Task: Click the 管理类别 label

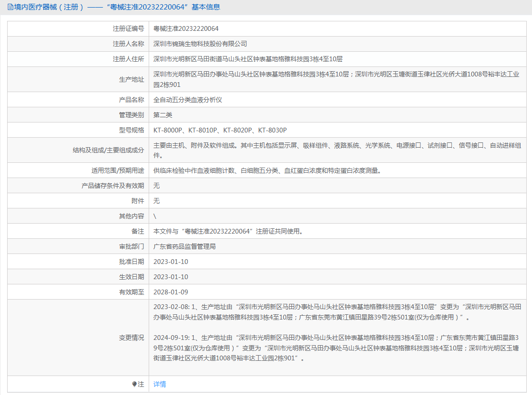Action: [131, 115]
